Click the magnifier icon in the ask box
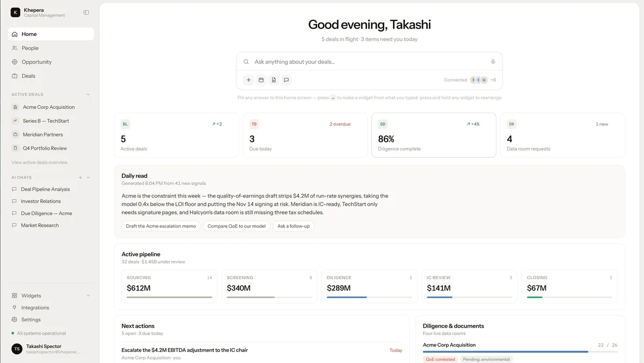Viewport: 644px width, 363px height. [x=246, y=62]
